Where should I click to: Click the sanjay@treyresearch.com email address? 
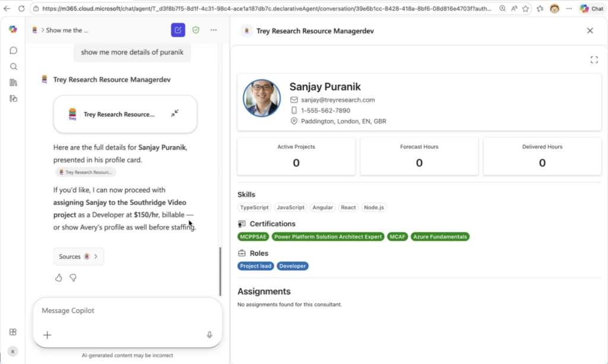coord(338,100)
